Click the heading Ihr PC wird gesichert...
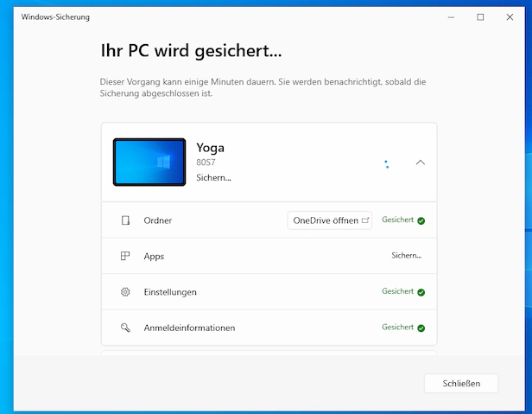Screen dimensions: 532x414 191,51
